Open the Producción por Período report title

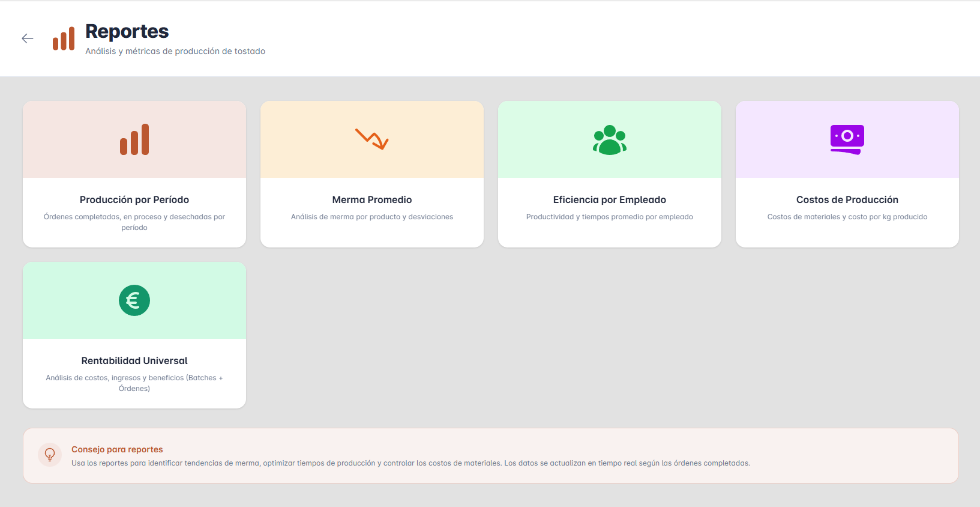tap(134, 199)
